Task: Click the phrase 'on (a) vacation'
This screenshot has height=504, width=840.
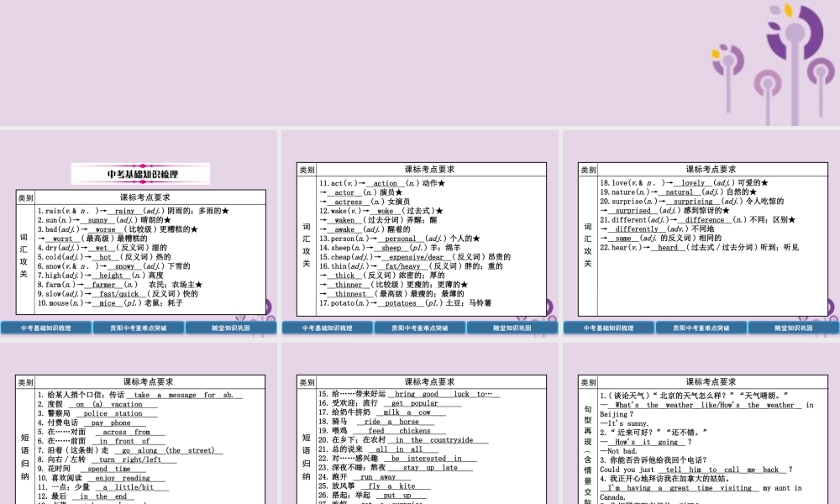Action: tap(108, 404)
